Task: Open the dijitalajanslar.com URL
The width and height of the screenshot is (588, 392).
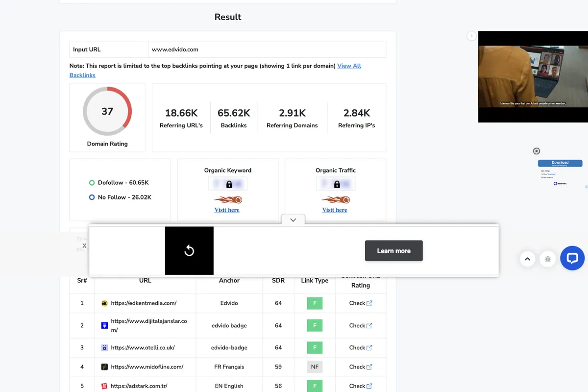Action: click(149, 325)
